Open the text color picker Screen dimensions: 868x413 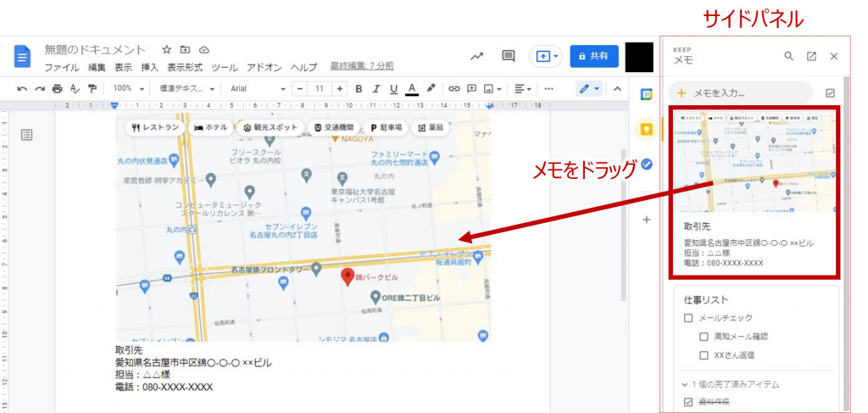(411, 88)
